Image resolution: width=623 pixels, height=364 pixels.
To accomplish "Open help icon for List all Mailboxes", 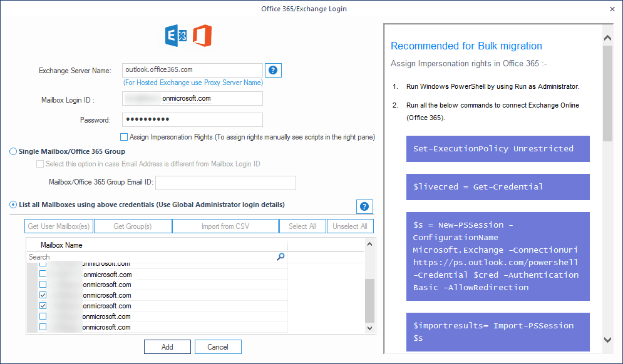I will (x=364, y=206).
